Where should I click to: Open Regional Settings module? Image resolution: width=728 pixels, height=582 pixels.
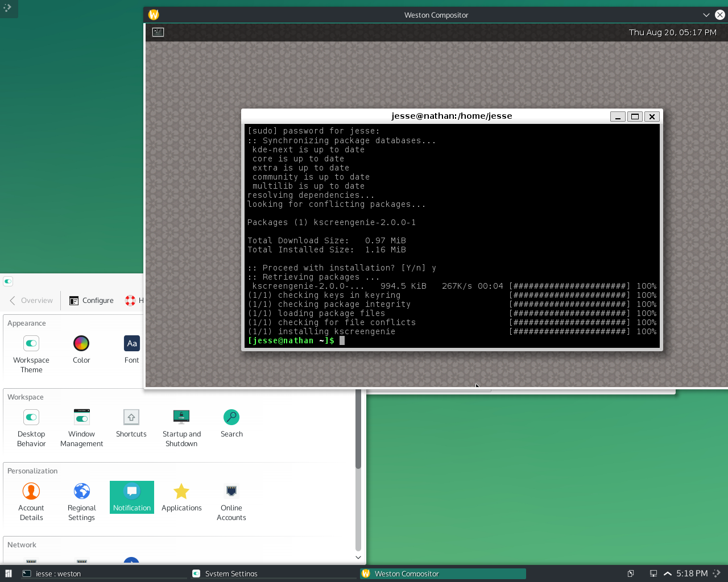(81, 502)
